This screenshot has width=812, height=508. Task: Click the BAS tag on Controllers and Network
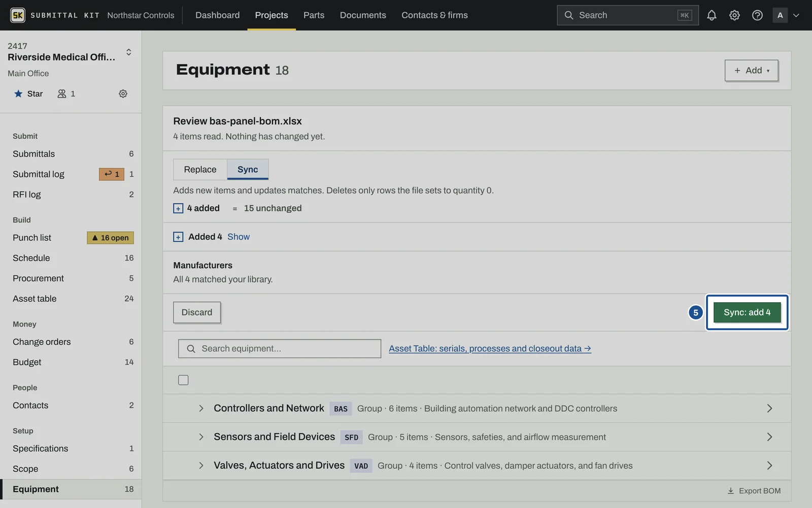341,408
